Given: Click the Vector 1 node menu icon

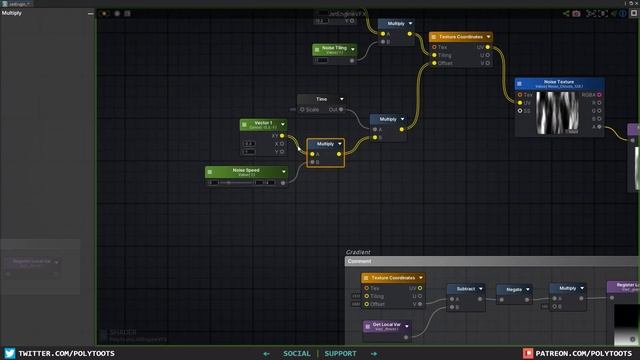Looking at the screenshot, I should [244, 124].
